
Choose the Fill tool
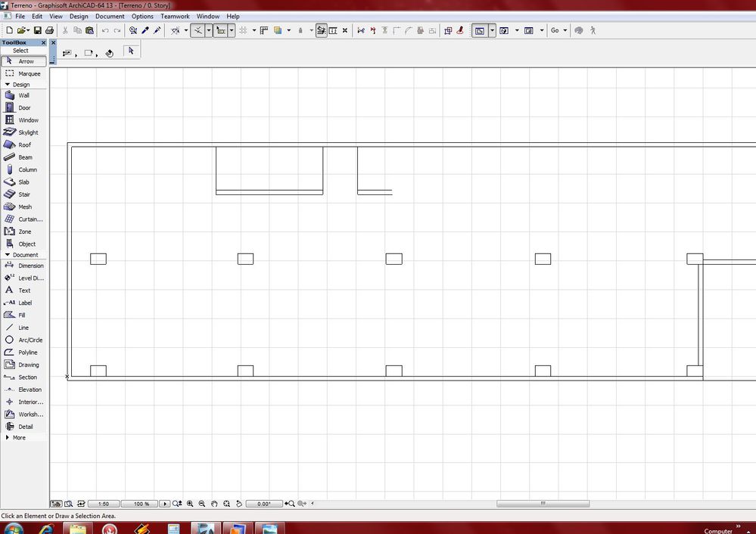pos(23,315)
